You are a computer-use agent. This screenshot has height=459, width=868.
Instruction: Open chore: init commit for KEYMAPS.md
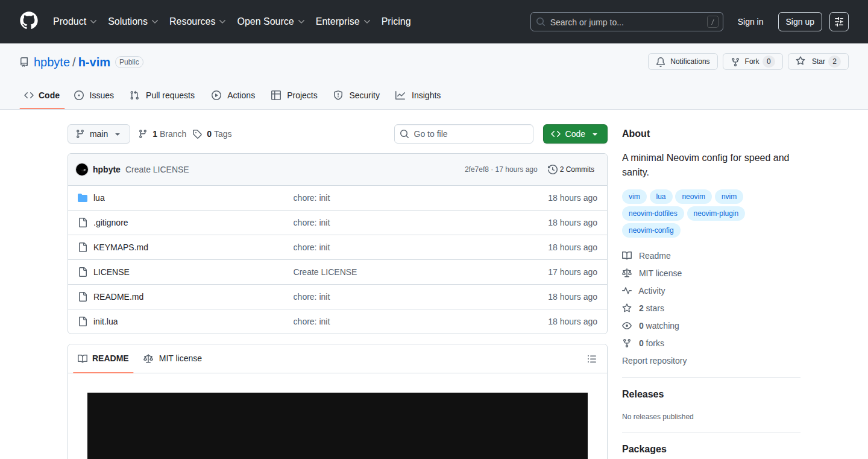pos(312,247)
